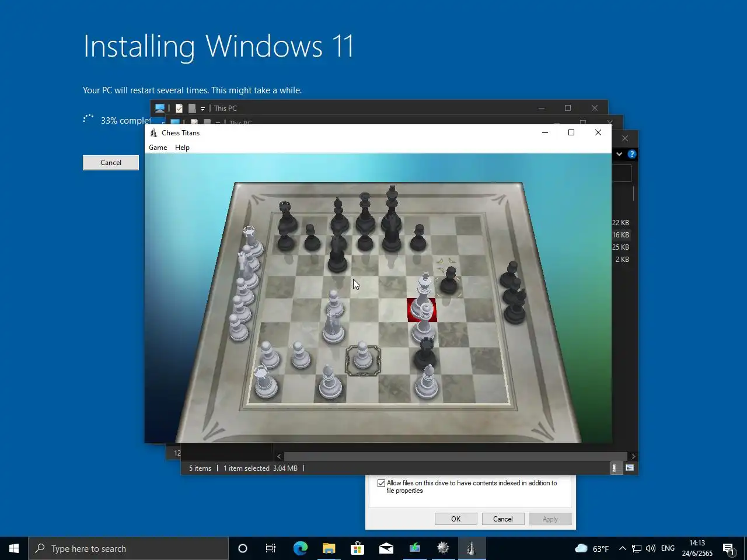This screenshot has height=560, width=747.
Task: Open the Windows Start menu
Action: 14,548
